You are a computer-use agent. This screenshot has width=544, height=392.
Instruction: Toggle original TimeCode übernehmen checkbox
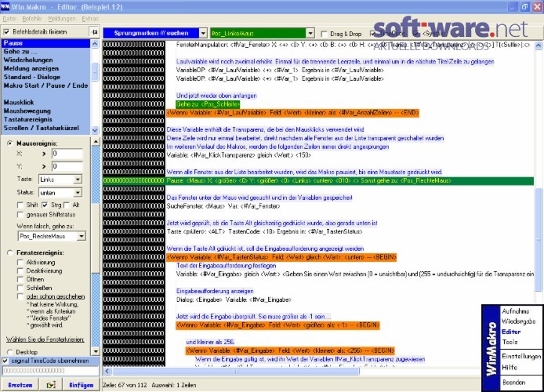coord(5,361)
